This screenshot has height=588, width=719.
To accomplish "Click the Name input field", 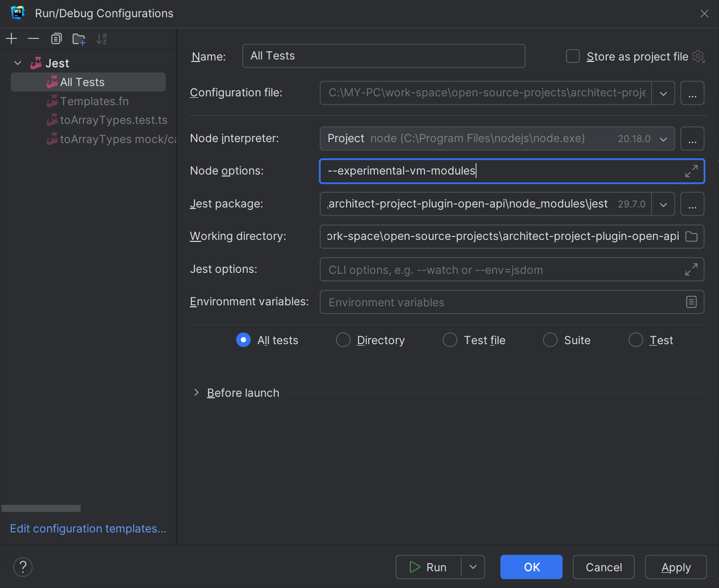I will coord(384,56).
